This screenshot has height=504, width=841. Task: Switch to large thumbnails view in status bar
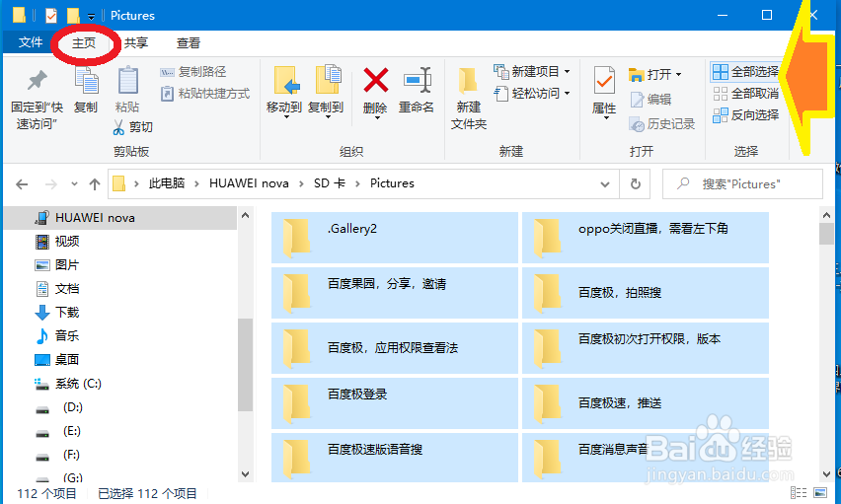pyautogui.click(x=820, y=492)
